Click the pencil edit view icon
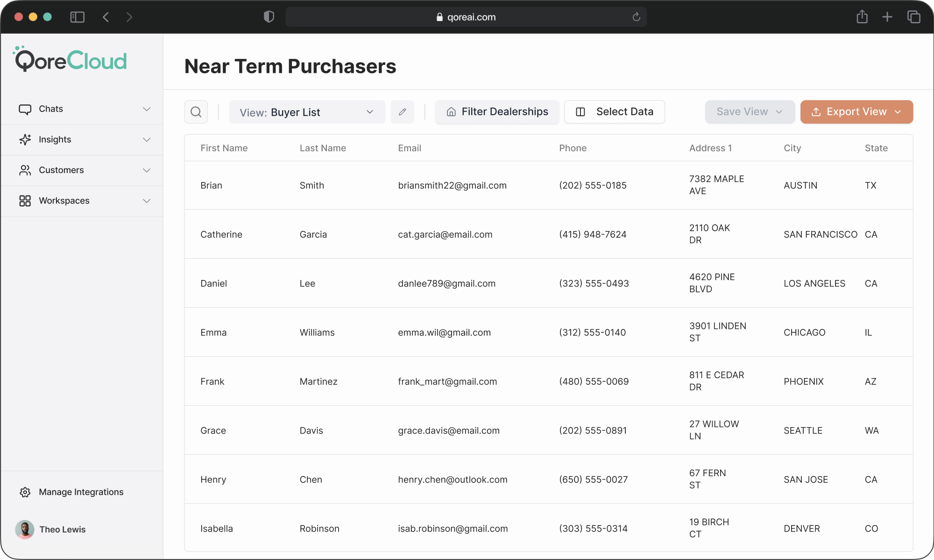The image size is (934, 560). pyautogui.click(x=402, y=112)
